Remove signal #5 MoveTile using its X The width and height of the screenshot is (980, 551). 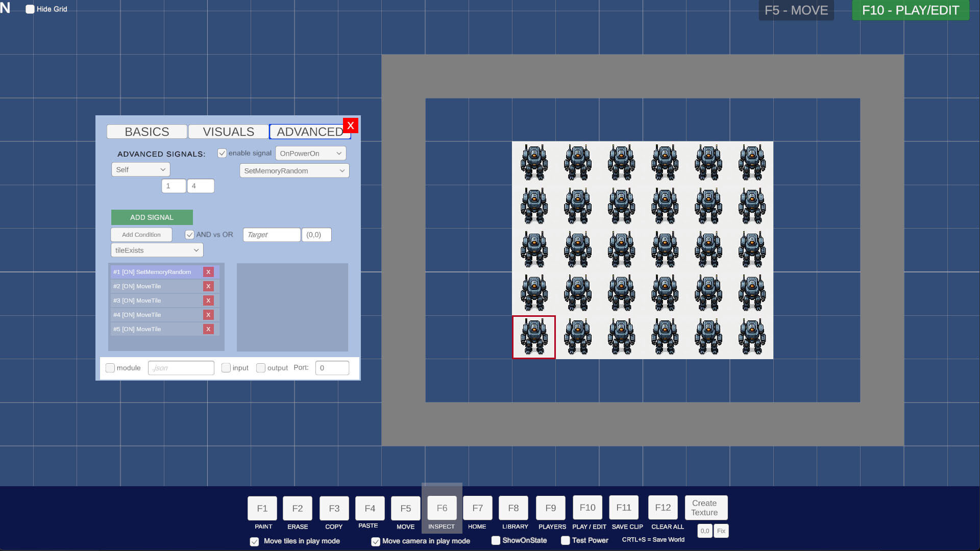pyautogui.click(x=208, y=329)
